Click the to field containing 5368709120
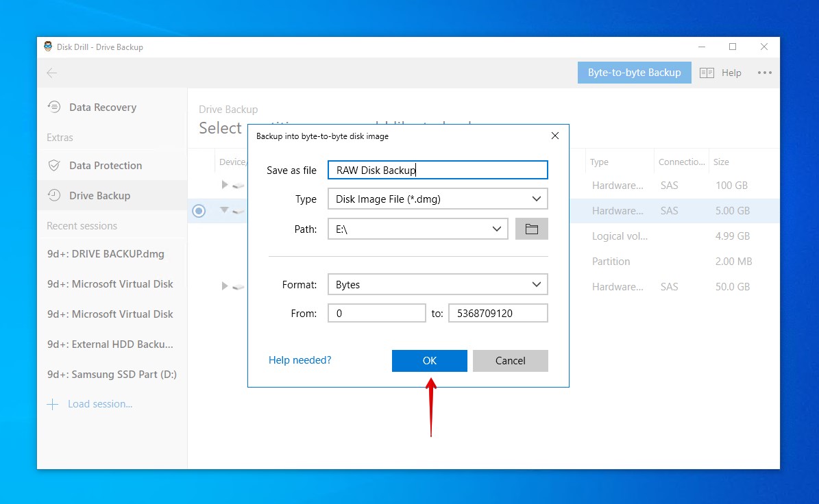The height and width of the screenshot is (504, 819). (498, 313)
